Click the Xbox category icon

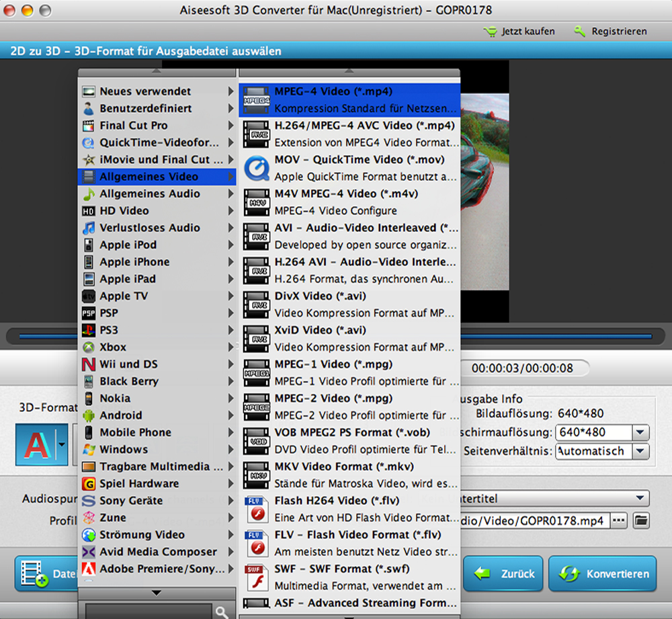pos(88,347)
